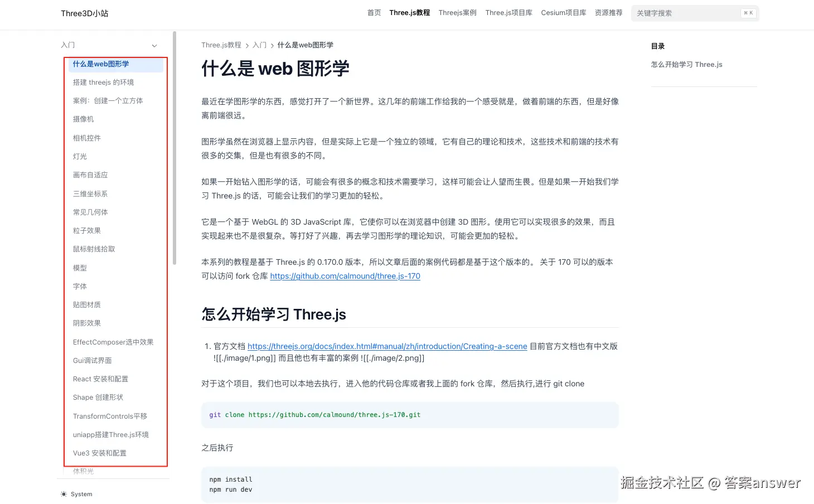Open the 首页 navigation item
This screenshot has height=504, width=814.
(x=374, y=13)
